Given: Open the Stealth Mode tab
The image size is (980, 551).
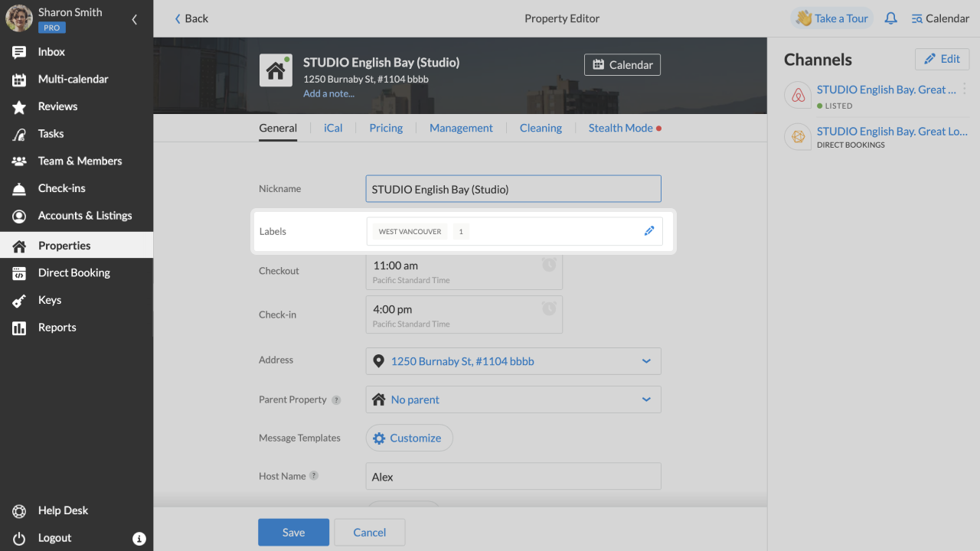Looking at the screenshot, I should 620,128.
